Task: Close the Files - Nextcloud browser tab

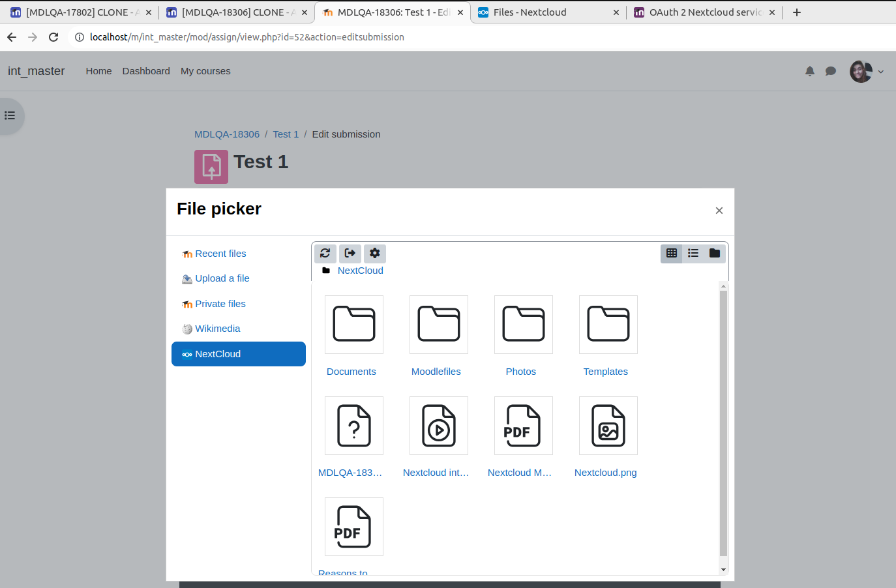Action: (616, 12)
